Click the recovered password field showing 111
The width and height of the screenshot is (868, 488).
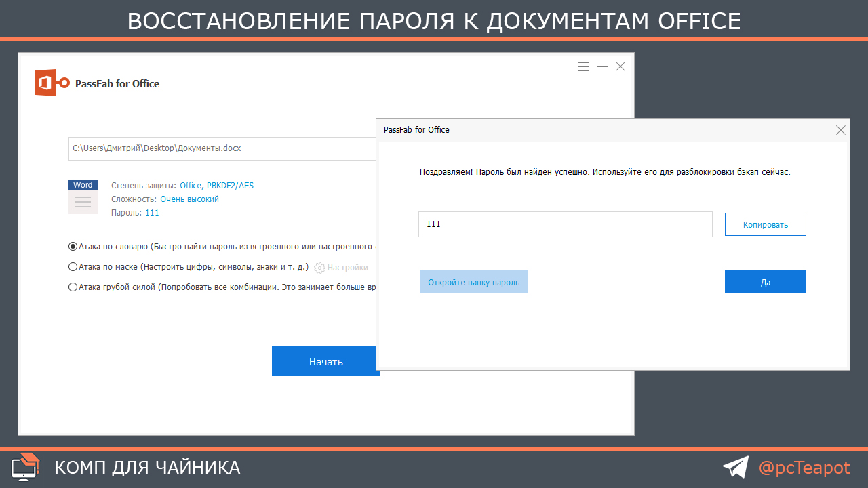566,224
